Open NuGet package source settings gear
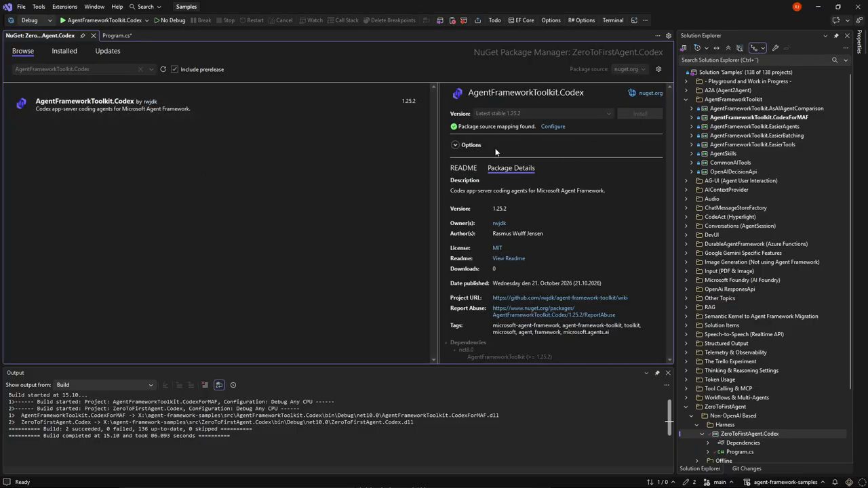Screen dimensions: 868x488 click(658, 69)
